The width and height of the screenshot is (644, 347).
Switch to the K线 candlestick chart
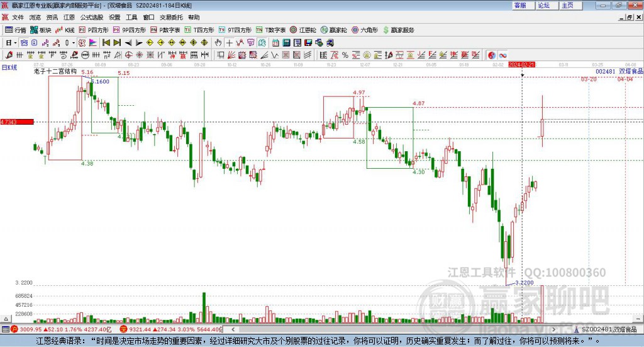pyautogui.click(x=65, y=30)
